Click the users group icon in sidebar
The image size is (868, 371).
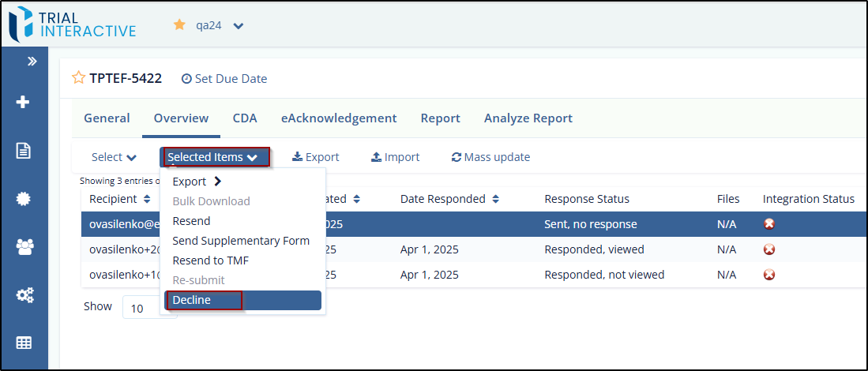pyautogui.click(x=24, y=246)
